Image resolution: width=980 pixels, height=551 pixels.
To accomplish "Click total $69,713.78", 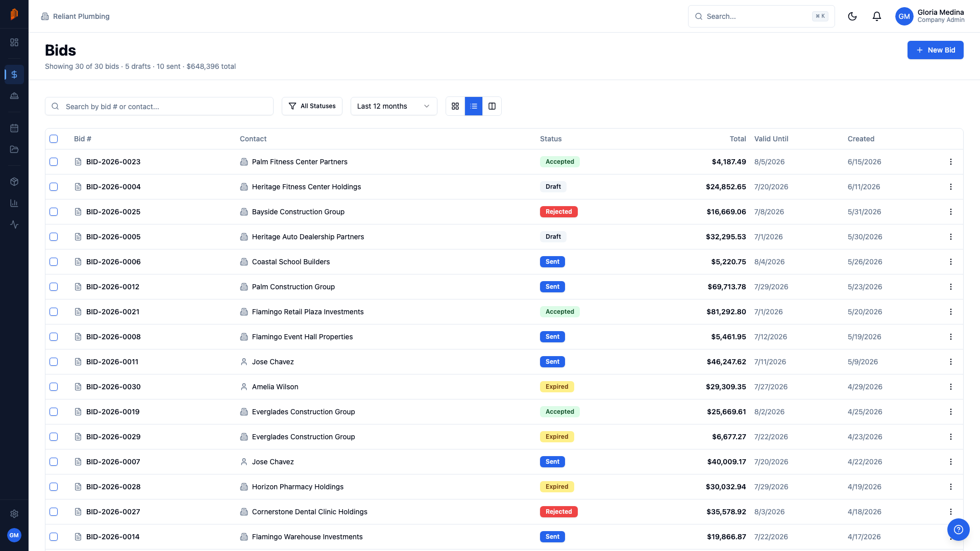I will tap(727, 287).
